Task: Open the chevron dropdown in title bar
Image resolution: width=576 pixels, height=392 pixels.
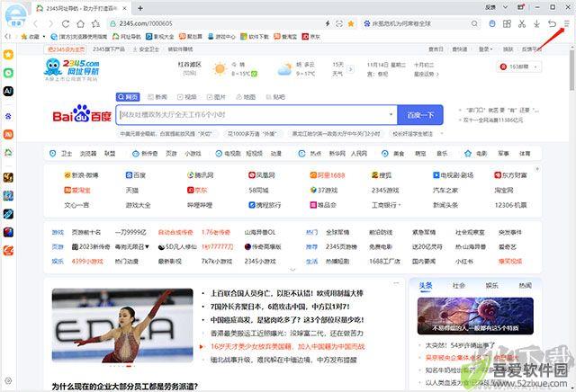Action: 506,7
